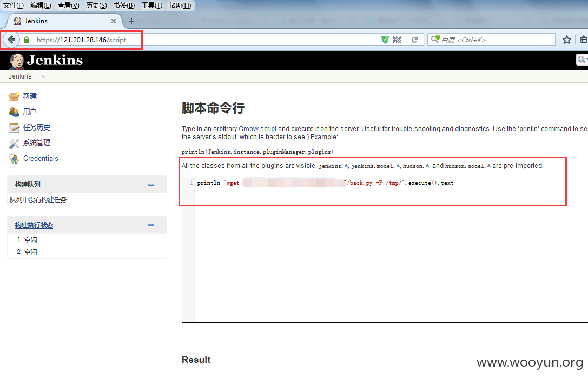Click the Credentials keys icon

(14, 159)
